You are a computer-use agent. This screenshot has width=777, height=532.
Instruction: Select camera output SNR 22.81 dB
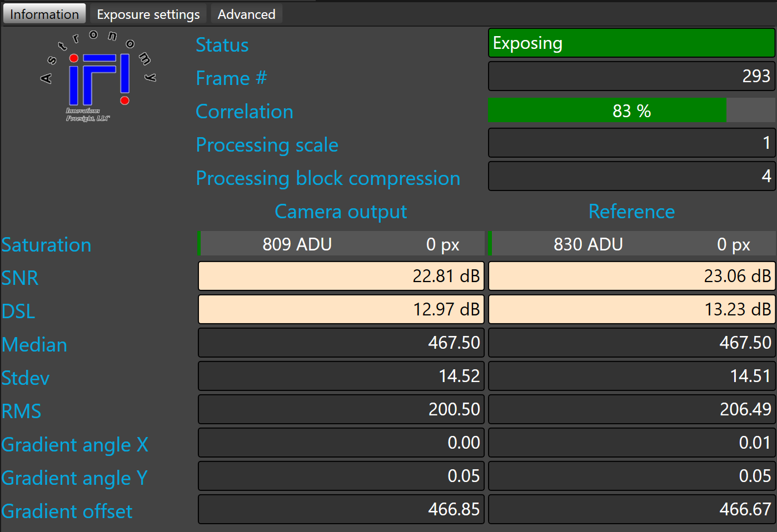(341, 276)
